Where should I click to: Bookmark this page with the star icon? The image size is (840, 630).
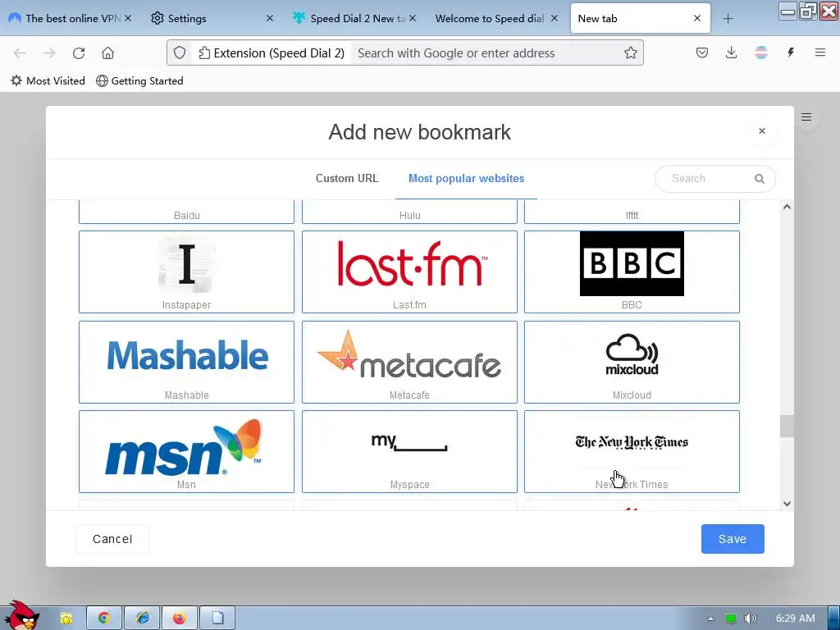point(631,53)
